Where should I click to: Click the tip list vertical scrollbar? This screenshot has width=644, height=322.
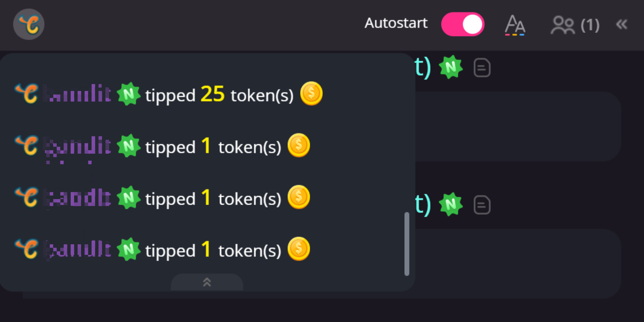[x=407, y=244]
